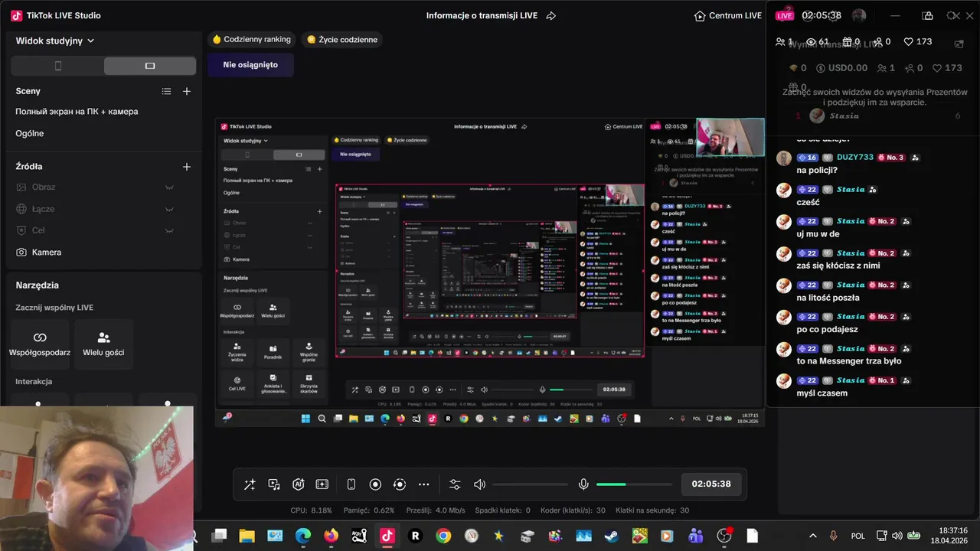Adjust the speaker volume slider
The height and width of the screenshot is (551, 980).
coord(529,484)
